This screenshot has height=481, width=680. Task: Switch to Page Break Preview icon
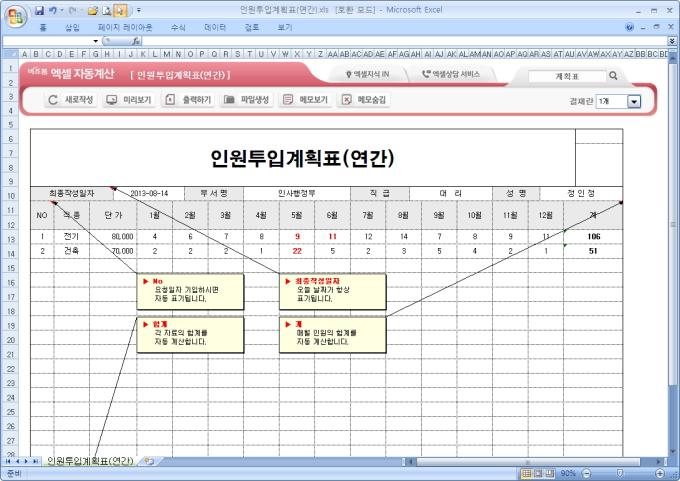pyautogui.click(x=550, y=474)
